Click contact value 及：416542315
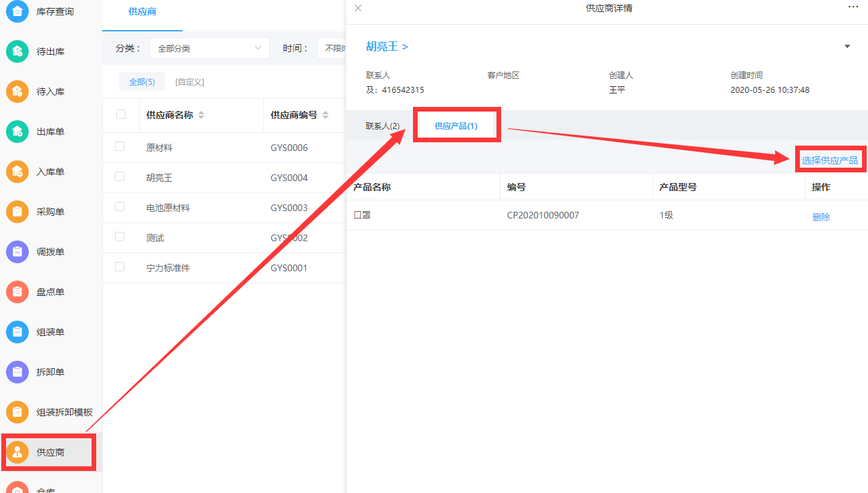 395,90
